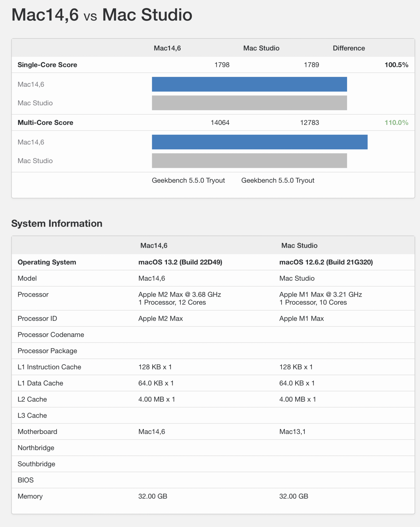Click the Mac14,6 vs Mac Studio page title
Screen dimensions: 420x527
(102, 15)
